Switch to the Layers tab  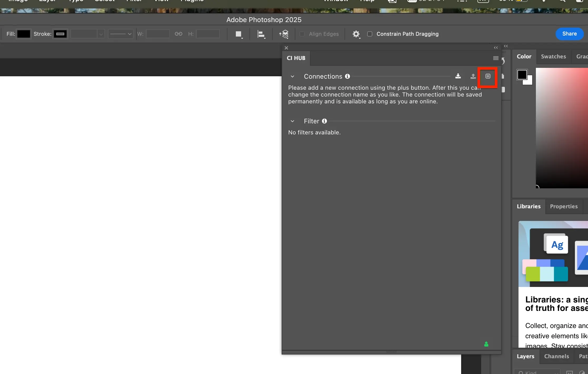[525, 356]
